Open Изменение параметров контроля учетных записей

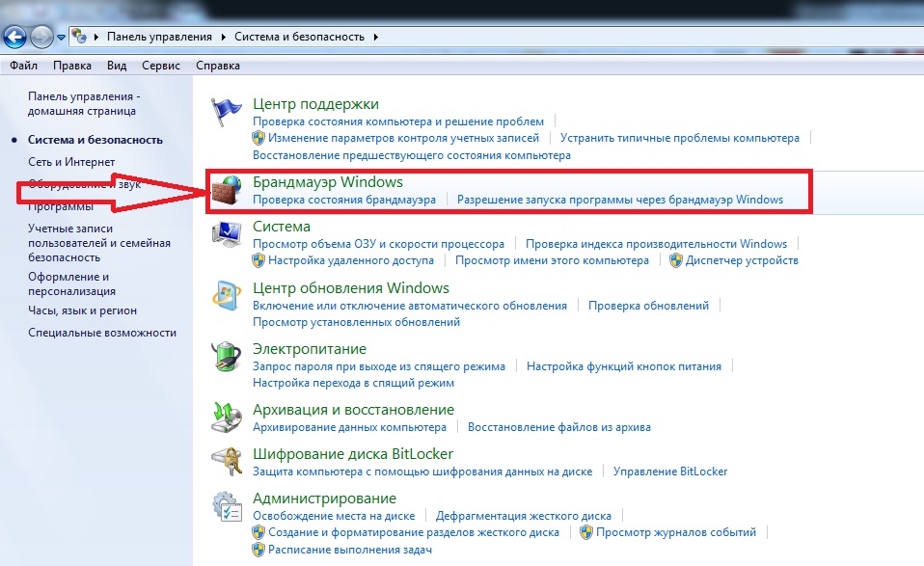coord(404,138)
